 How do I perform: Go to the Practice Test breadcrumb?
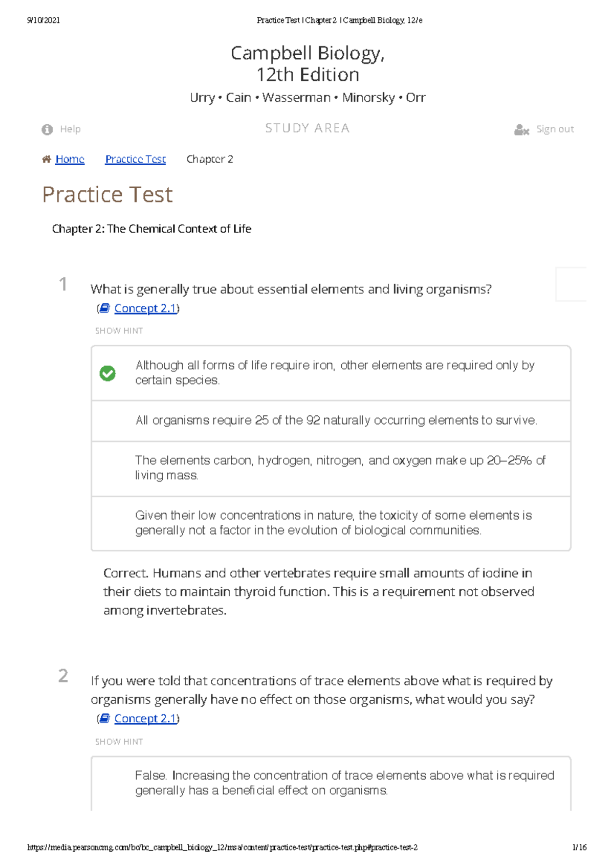coord(135,159)
